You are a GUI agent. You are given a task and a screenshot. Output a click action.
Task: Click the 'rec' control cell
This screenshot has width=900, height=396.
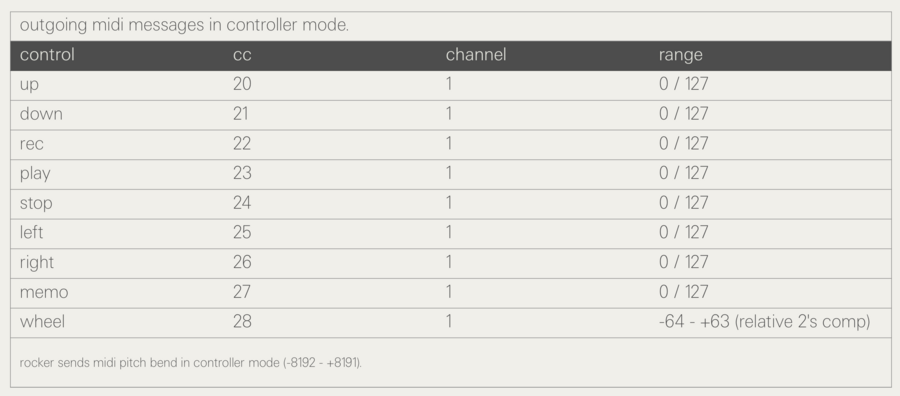point(32,144)
